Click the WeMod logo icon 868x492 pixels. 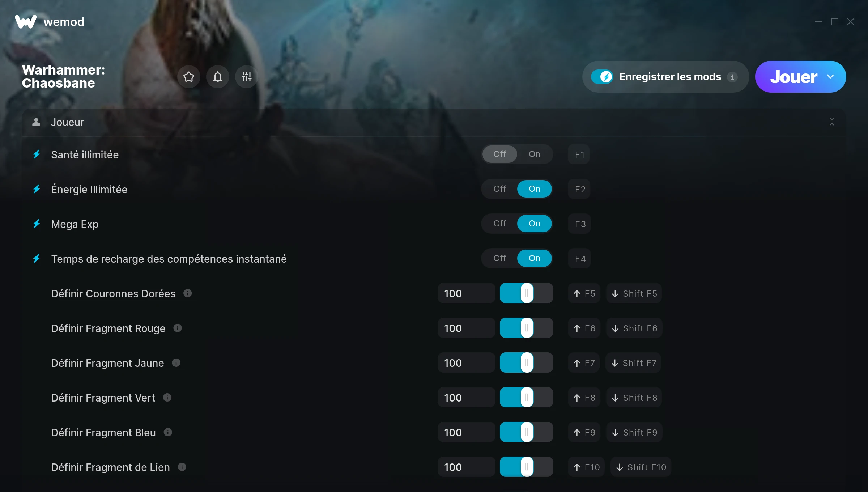pos(25,22)
